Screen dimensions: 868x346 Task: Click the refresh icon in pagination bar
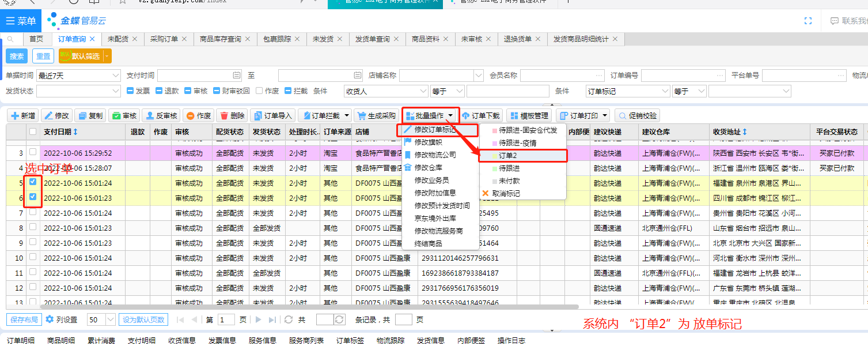point(288,319)
